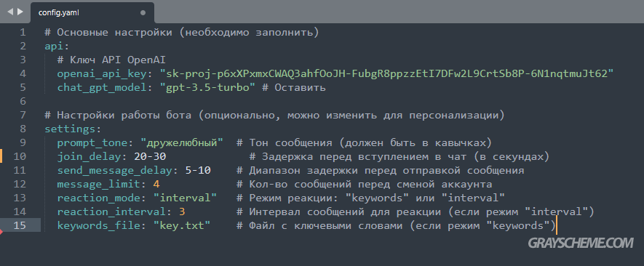The image size is (644, 266).
Task: Click the red gutter marker below line 15
Action: 1,233
